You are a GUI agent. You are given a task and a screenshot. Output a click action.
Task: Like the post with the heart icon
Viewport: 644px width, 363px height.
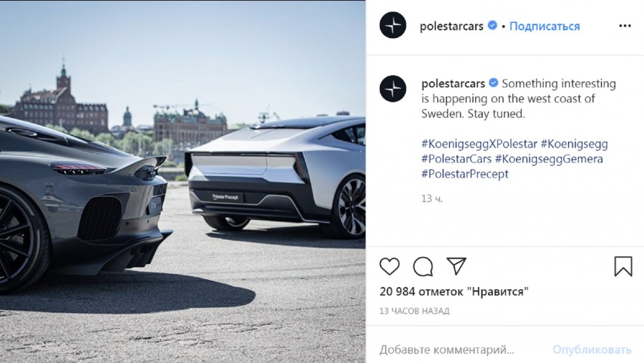click(x=389, y=266)
